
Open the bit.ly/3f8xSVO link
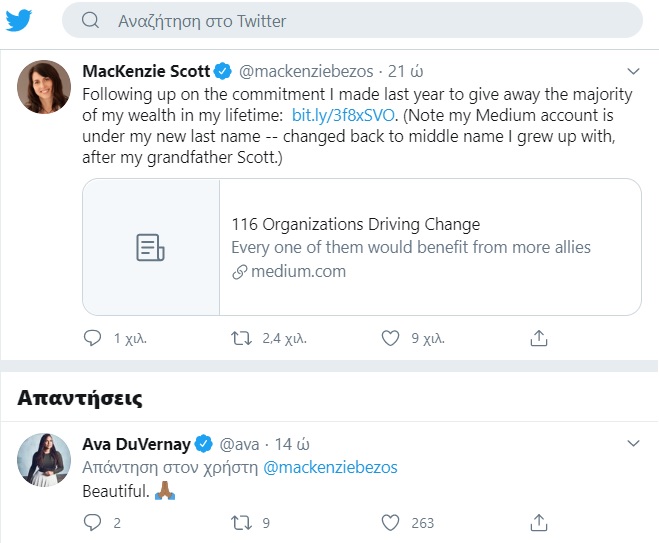(331, 117)
